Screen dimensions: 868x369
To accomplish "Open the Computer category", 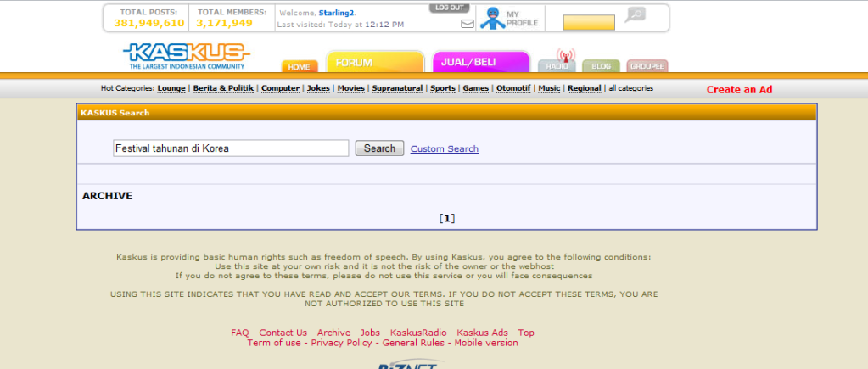I will point(281,88).
